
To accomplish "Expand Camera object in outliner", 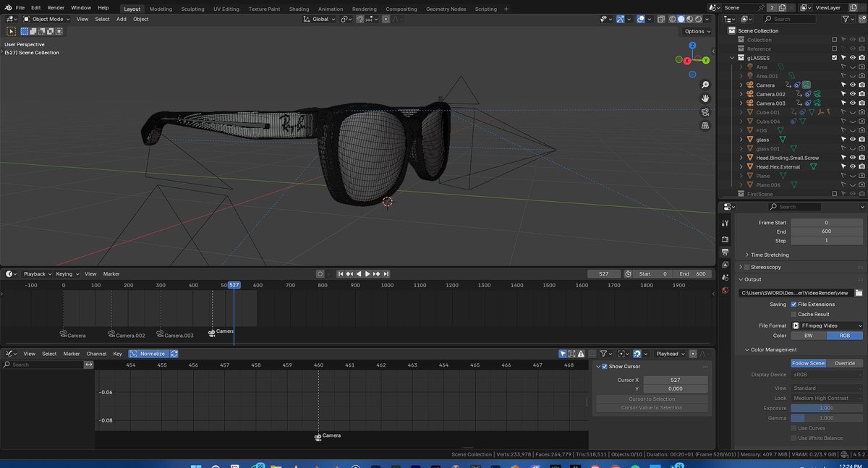I will coord(741,85).
